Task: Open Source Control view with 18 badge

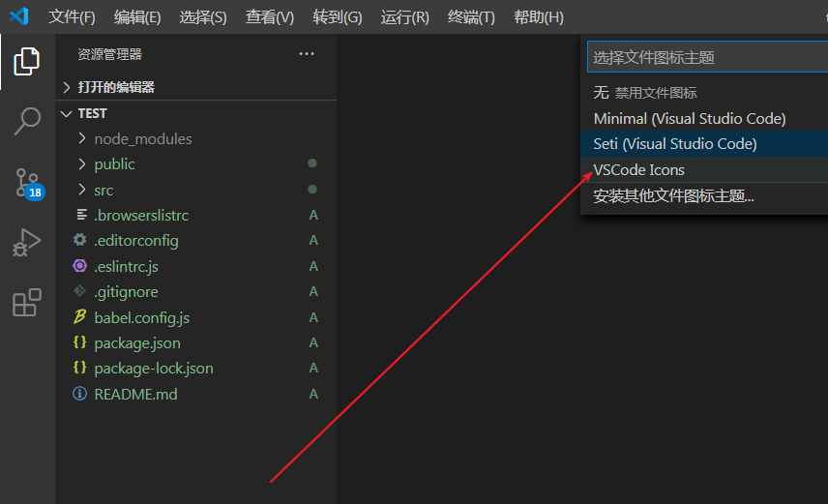Action: (x=28, y=183)
